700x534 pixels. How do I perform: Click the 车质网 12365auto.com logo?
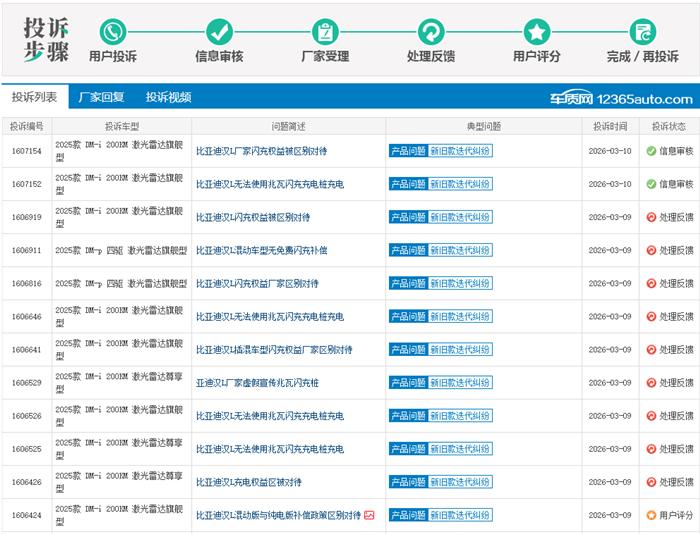click(x=620, y=98)
